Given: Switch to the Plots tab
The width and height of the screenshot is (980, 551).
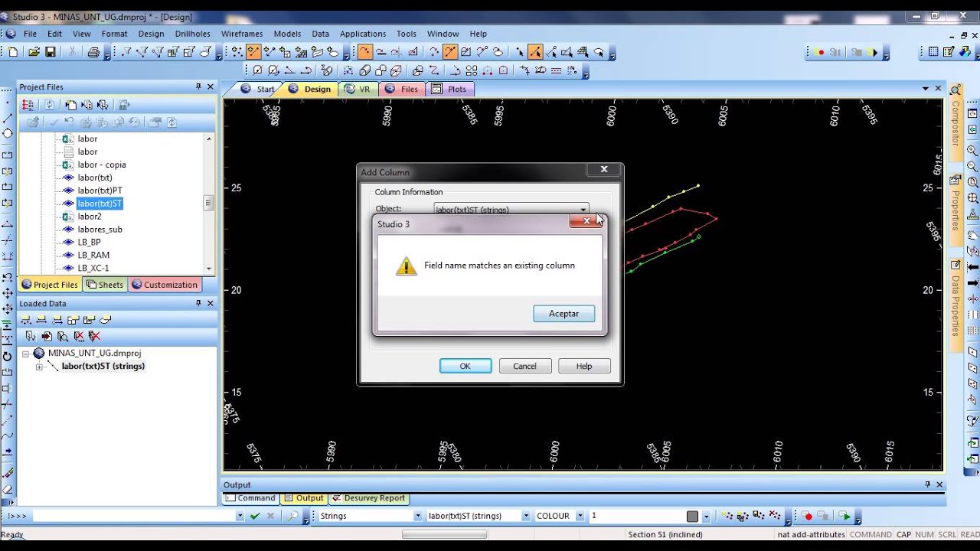Looking at the screenshot, I should (449, 89).
